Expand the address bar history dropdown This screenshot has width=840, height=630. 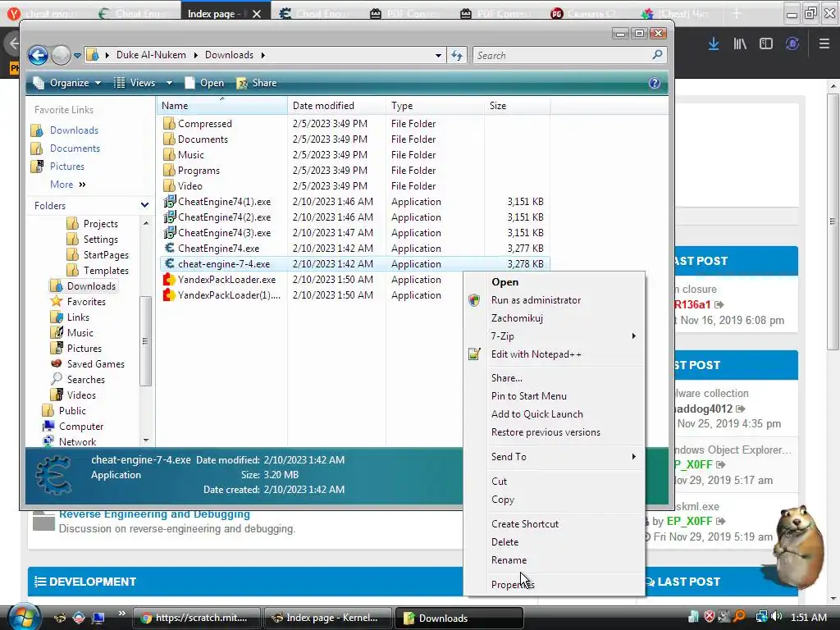tap(438, 55)
